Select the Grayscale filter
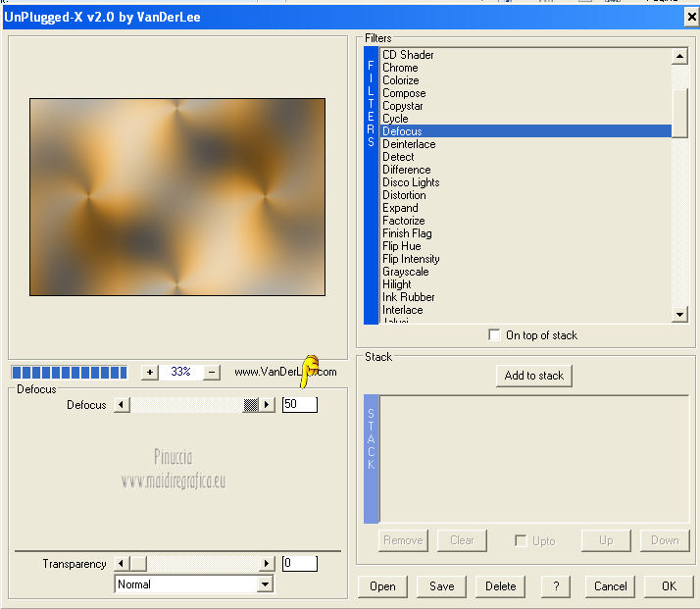Viewport: 700px width, 609px height. pos(525,272)
